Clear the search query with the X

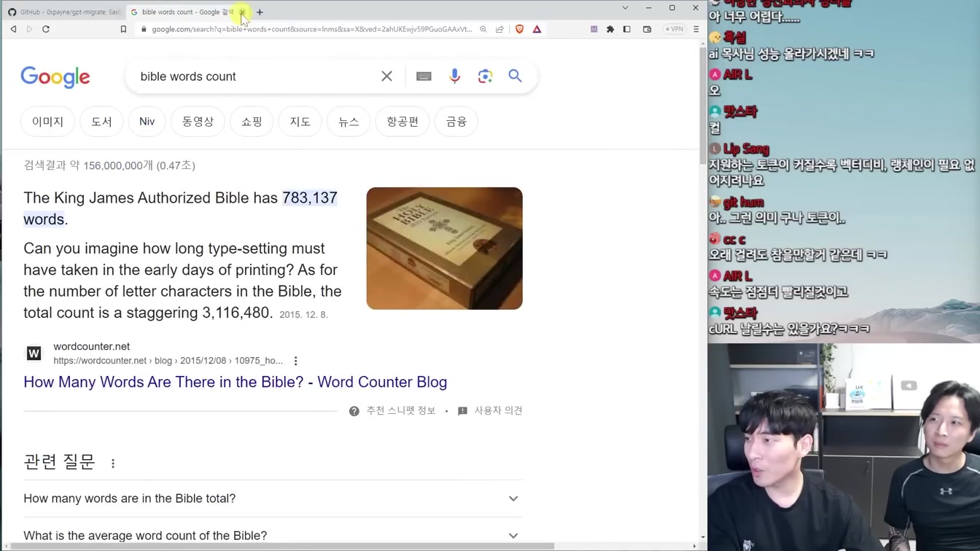387,77
